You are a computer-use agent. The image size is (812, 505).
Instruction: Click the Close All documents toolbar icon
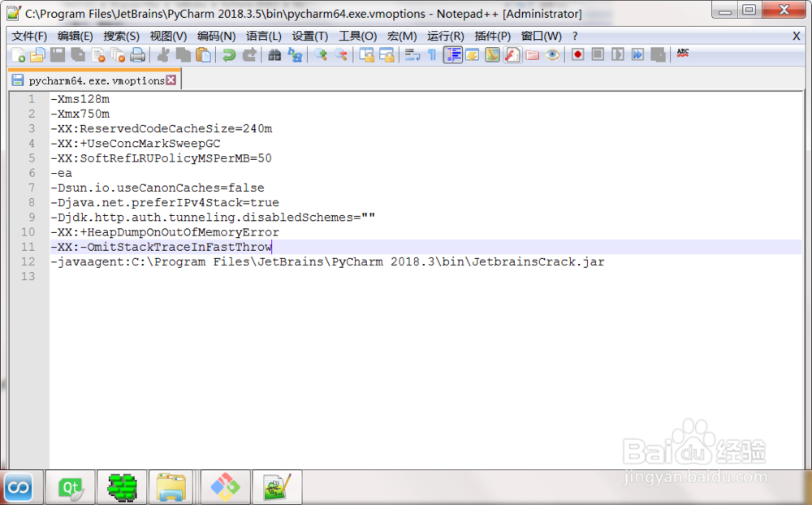coord(118,54)
